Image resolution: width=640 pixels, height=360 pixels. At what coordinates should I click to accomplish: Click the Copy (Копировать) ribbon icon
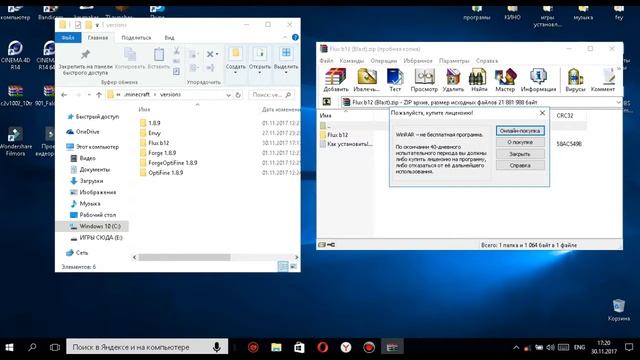pyautogui.click(x=130, y=55)
